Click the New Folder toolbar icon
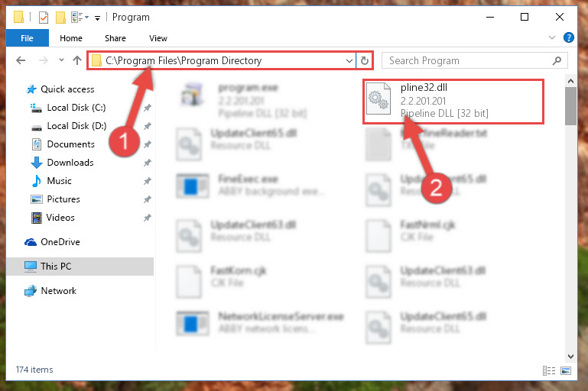Image resolution: width=588 pixels, height=391 pixels. (60, 18)
